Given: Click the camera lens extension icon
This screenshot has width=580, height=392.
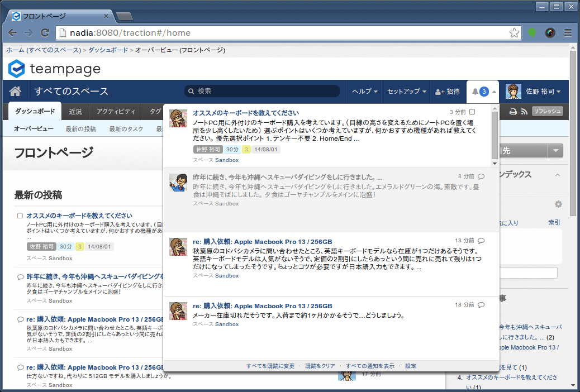Looking at the screenshot, I should coord(550,32).
